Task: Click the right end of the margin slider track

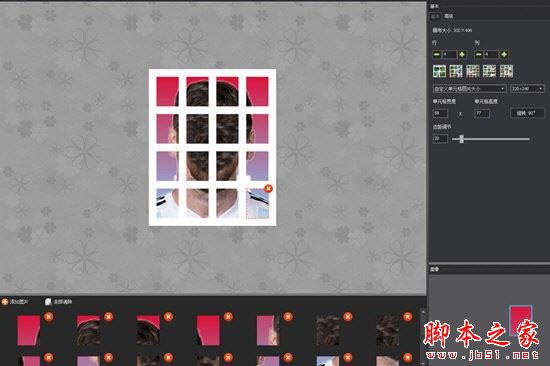Action: (x=528, y=139)
